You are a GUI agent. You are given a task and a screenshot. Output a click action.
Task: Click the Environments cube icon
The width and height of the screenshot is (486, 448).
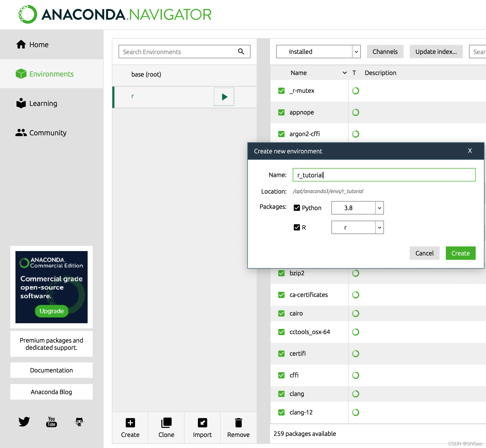tap(21, 74)
